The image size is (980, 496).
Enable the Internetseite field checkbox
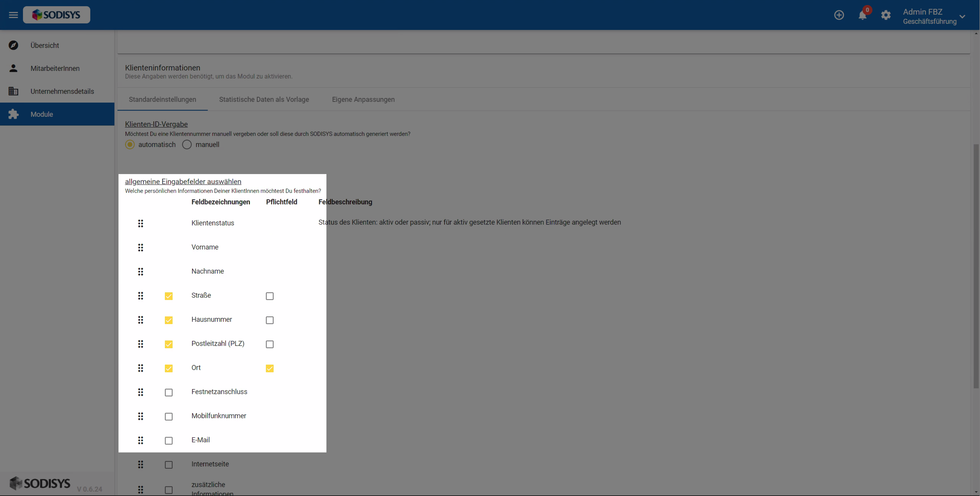pyautogui.click(x=168, y=465)
